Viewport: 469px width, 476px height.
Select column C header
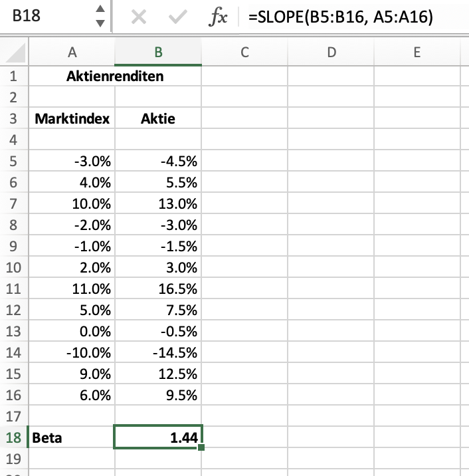pos(244,53)
